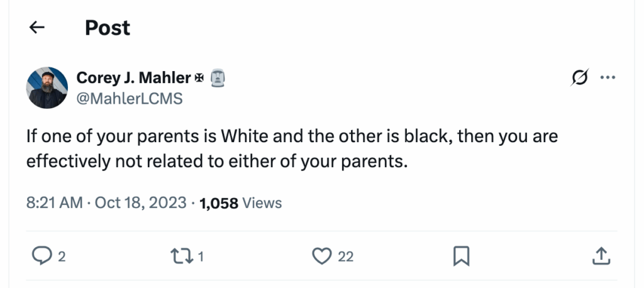The height and width of the screenshot is (288, 644).
Task: Open the 8:21 AM Oct 18, 2023 timestamp
Action: pyautogui.click(x=106, y=202)
